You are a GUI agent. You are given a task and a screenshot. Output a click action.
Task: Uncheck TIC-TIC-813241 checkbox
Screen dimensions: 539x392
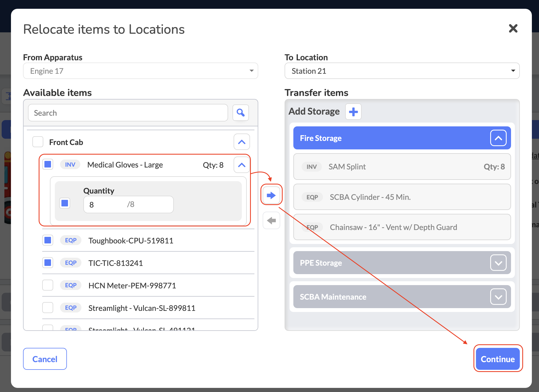coord(48,263)
